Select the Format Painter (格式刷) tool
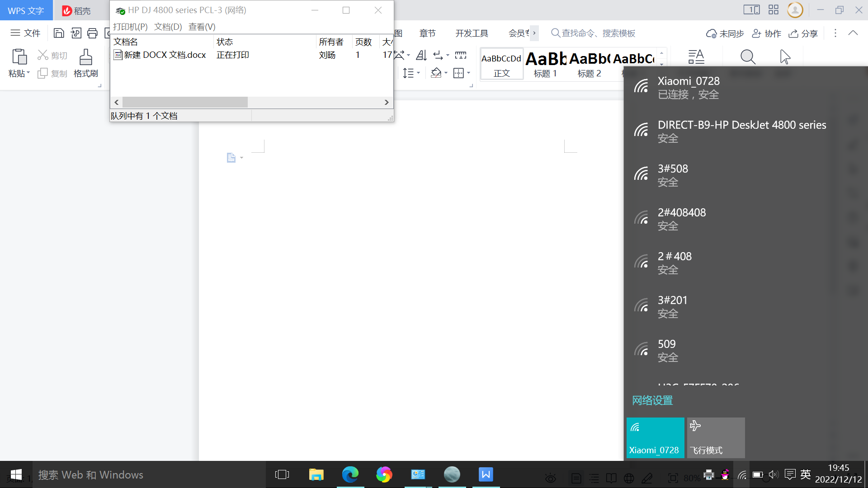Viewport: 868px width, 488px height. pos(85,63)
